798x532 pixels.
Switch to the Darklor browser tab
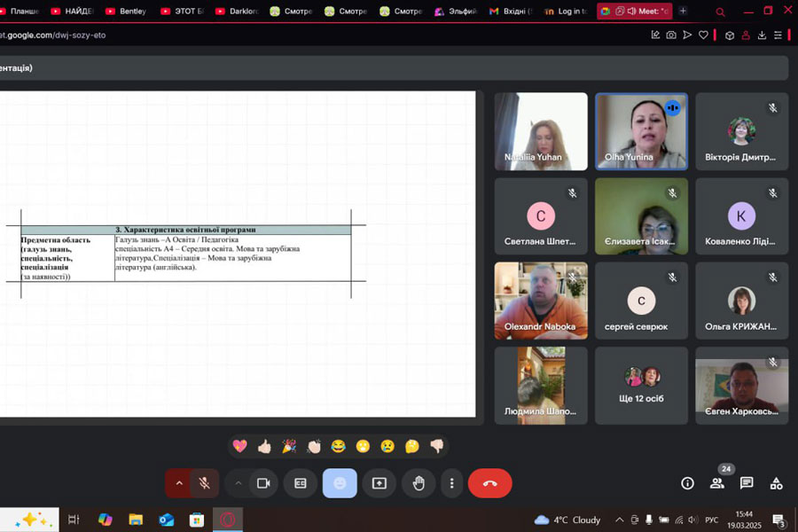click(237, 12)
